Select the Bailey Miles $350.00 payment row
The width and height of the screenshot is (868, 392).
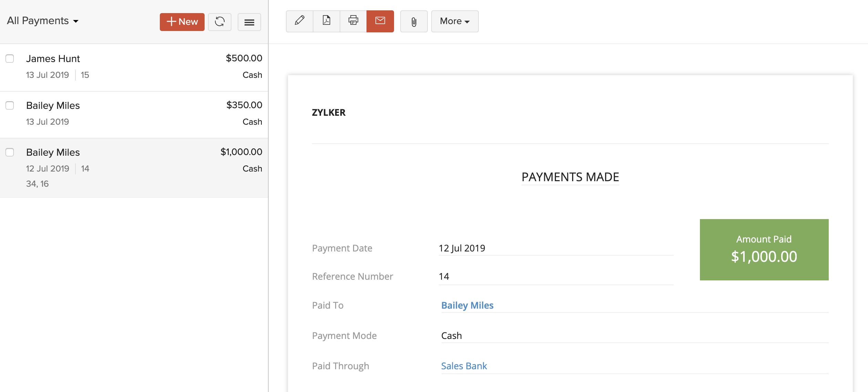coord(138,114)
